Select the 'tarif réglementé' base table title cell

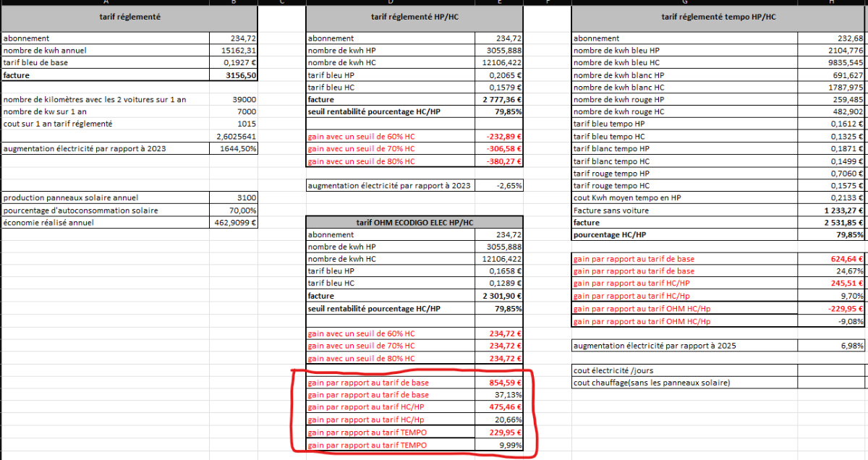(129, 18)
